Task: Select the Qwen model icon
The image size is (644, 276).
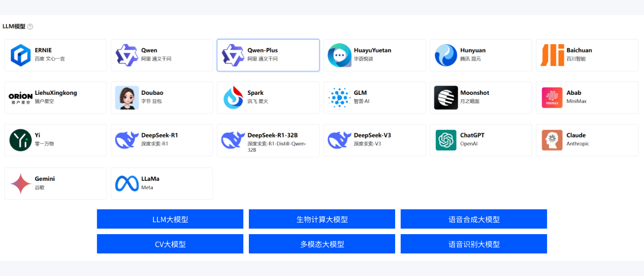Action: [127, 55]
